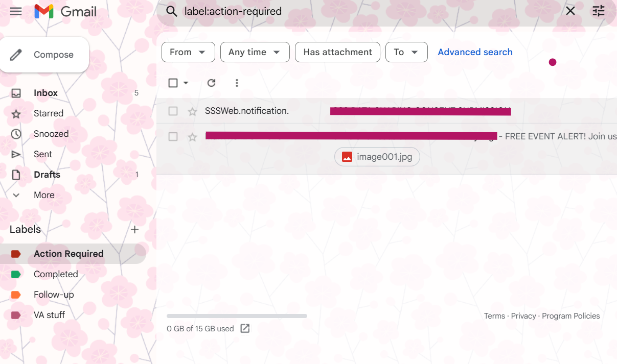The width and height of the screenshot is (617, 364).
Task: Open the From filter dropdown
Action: (x=188, y=52)
